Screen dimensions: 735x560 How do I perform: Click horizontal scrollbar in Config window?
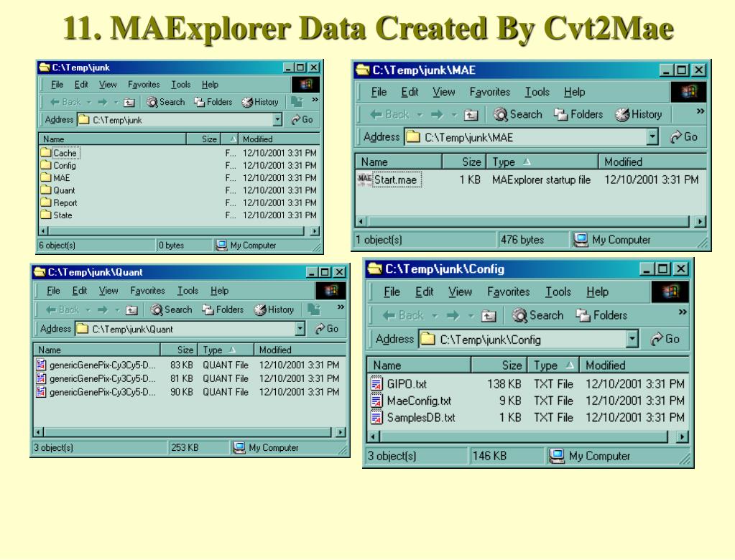coord(524,437)
